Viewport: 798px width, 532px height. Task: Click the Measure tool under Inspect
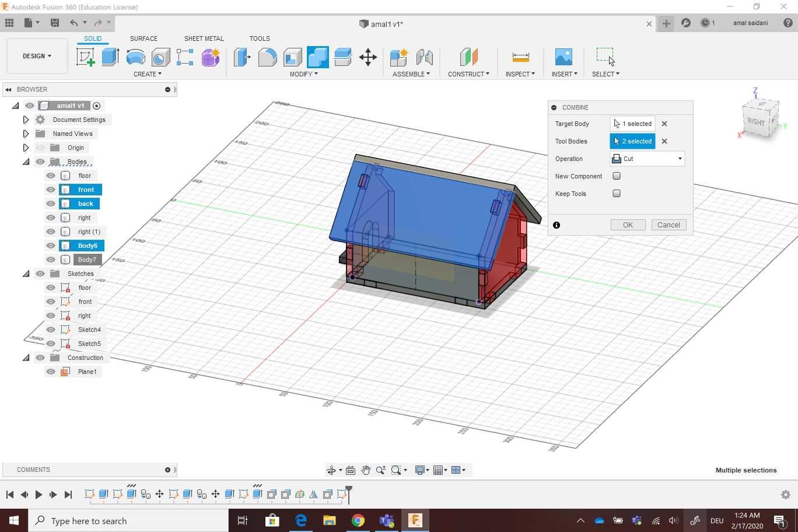520,57
